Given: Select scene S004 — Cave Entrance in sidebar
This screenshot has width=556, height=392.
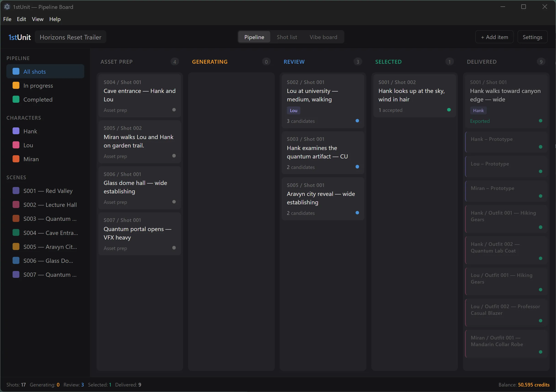Looking at the screenshot, I should tap(45, 233).
